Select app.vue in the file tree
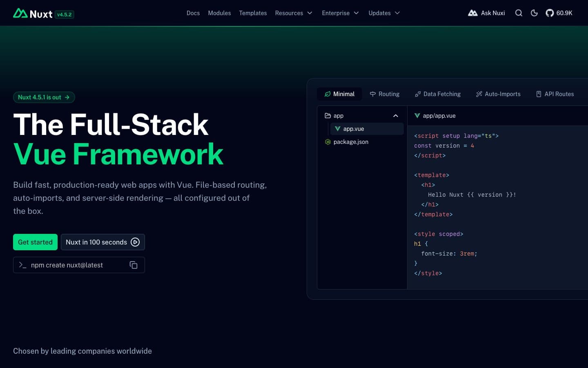 pos(367,129)
